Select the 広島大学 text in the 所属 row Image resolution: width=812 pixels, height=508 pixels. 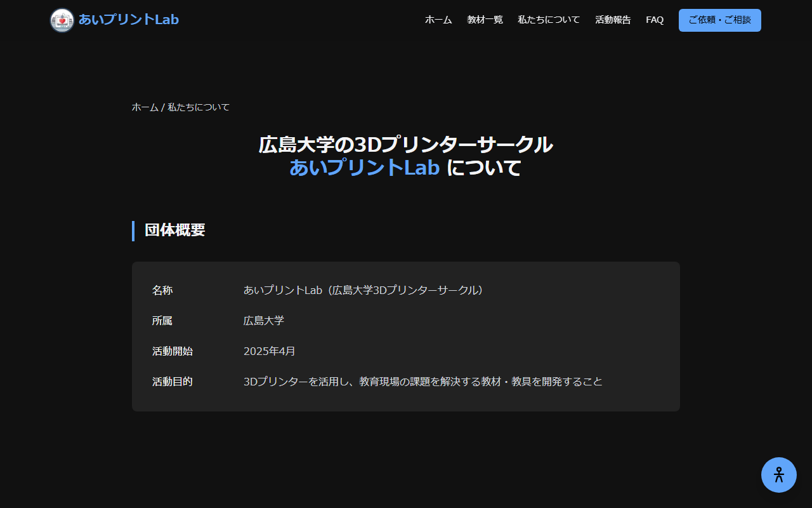coord(265,321)
